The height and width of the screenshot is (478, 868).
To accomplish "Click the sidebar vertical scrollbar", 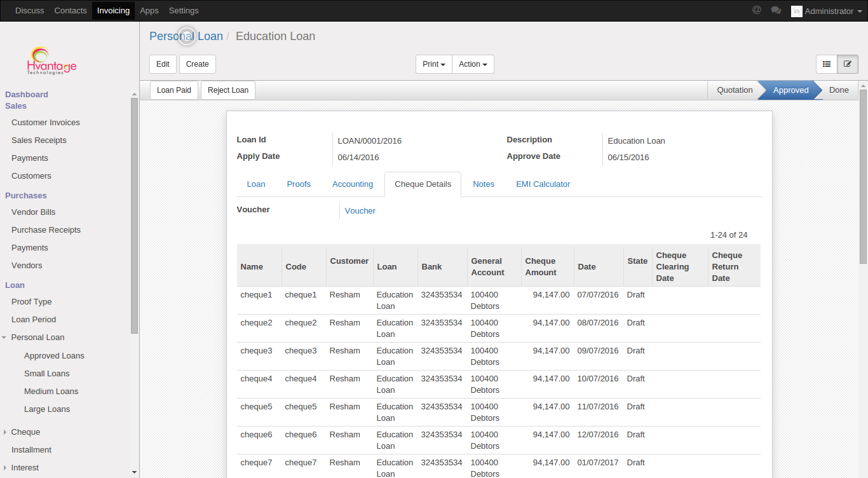I will (x=134, y=216).
